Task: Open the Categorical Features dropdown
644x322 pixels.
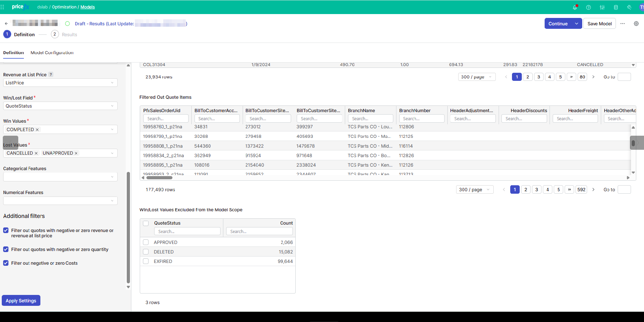Action: [60, 177]
